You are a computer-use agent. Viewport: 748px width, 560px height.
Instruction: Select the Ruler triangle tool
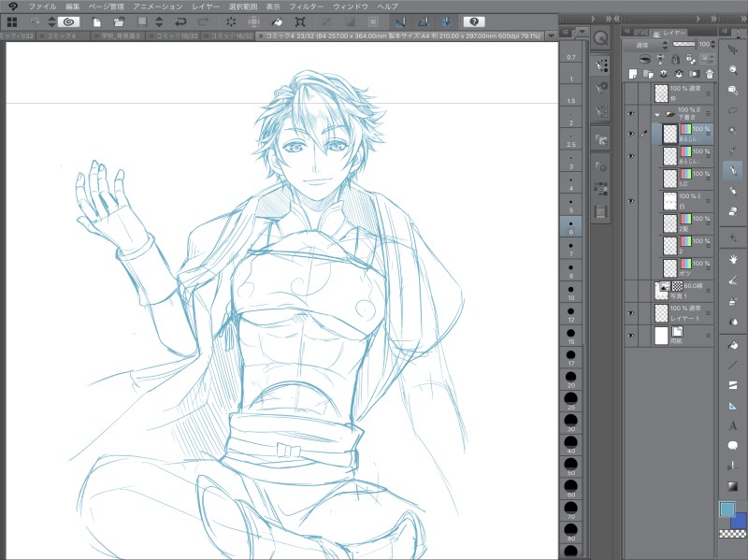tap(733, 406)
